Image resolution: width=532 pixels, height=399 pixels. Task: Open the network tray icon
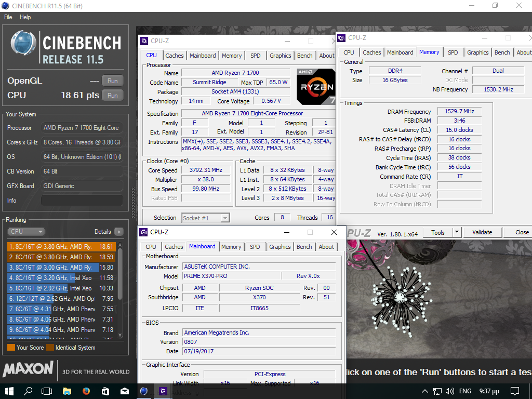pos(437,391)
